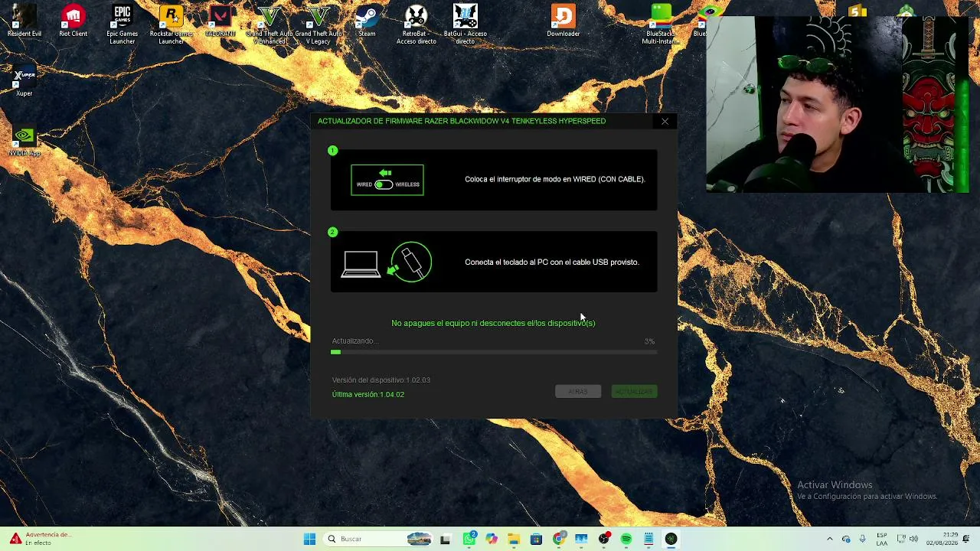
Task: Click the cloud sync tray icon
Action: point(846,539)
